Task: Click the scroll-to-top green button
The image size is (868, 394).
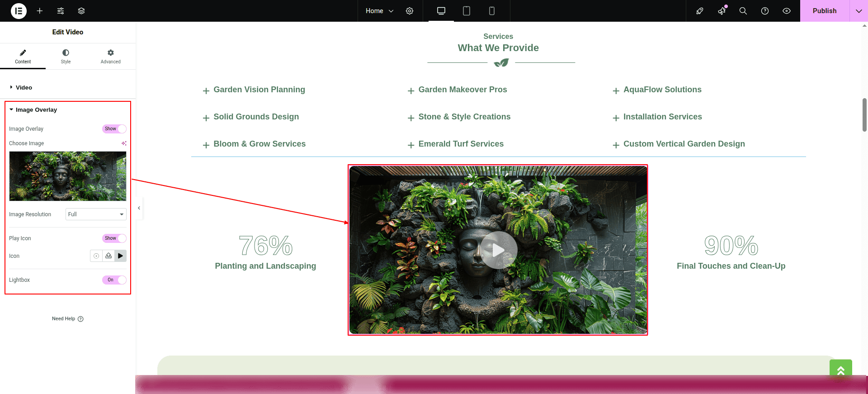Action: coord(841,370)
